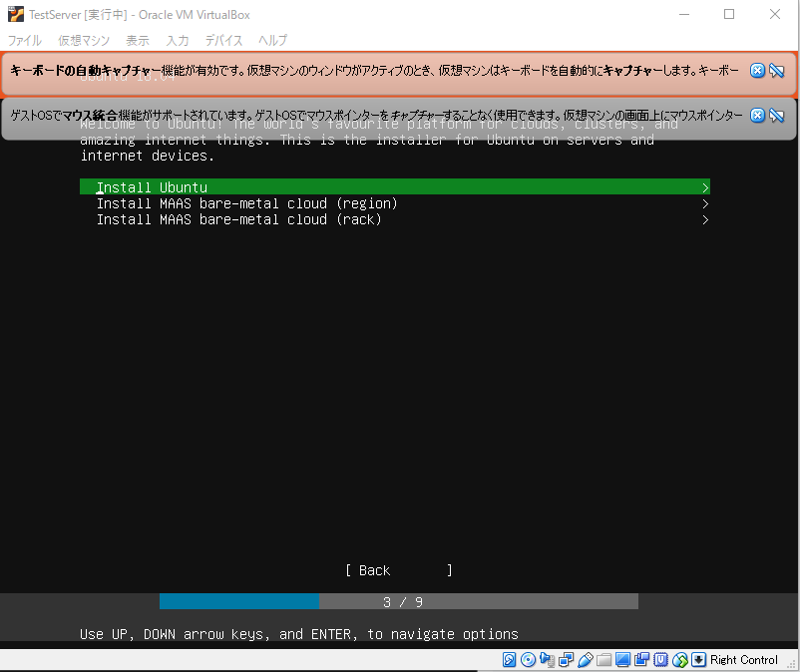Click chevron on MAAS region row
The image size is (800, 672).
coord(705,204)
